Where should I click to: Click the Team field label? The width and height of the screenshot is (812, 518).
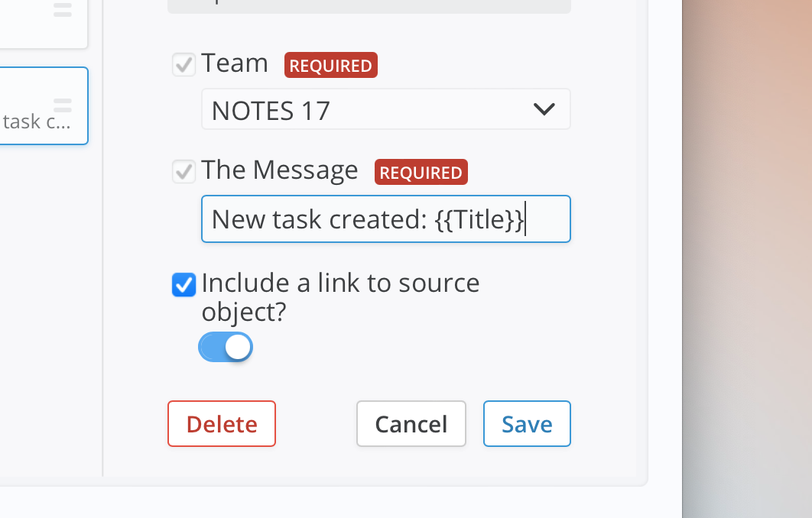pyautogui.click(x=235, y=63)
